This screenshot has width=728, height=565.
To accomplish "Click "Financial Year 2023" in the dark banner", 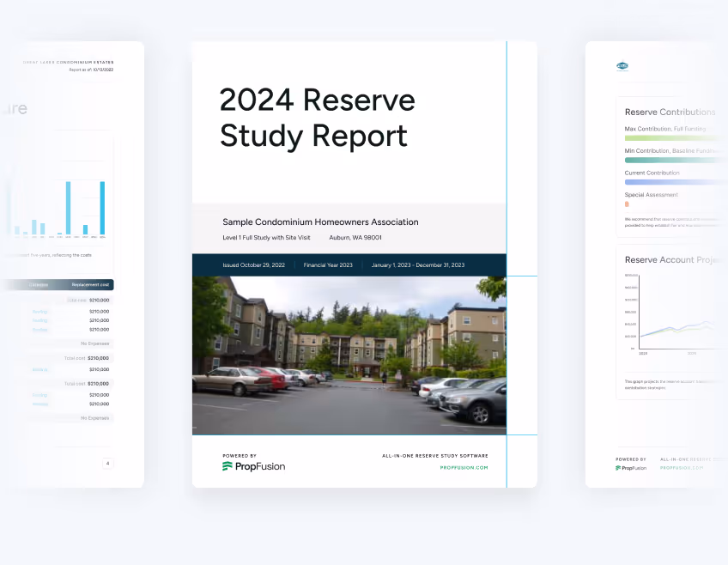I will [x=328, y=265].
